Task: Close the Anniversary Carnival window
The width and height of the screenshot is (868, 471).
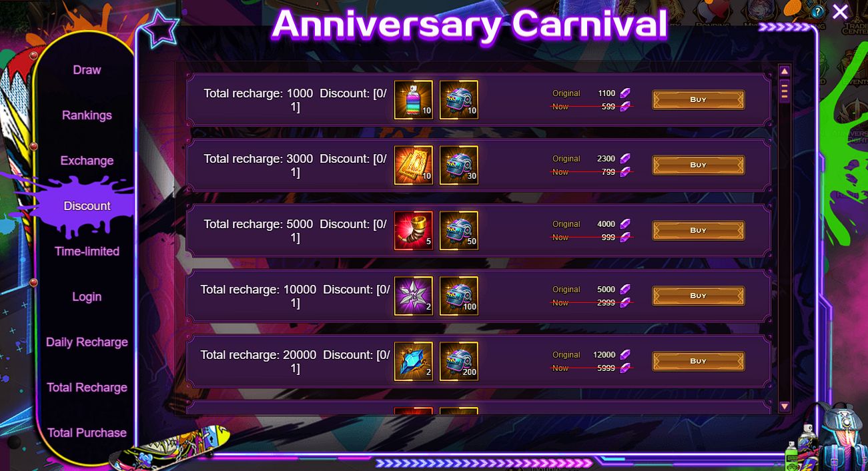Action: 840,12
